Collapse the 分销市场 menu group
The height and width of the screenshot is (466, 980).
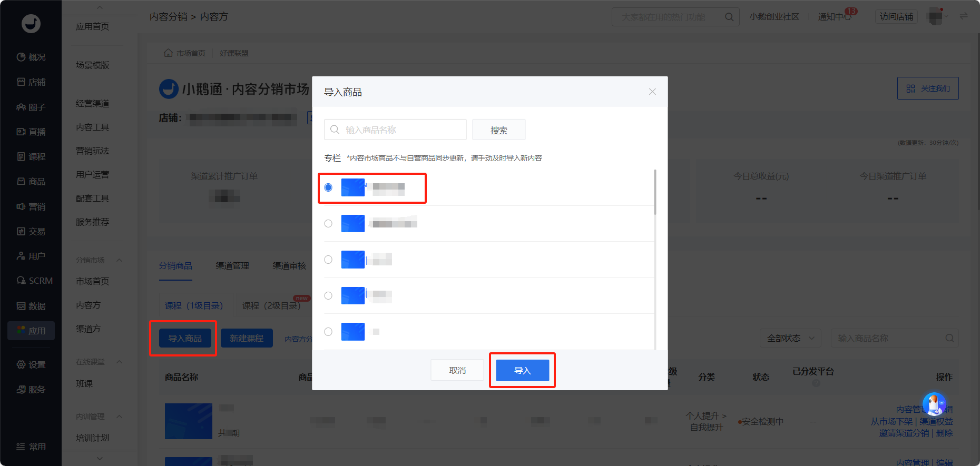[119, 260]
